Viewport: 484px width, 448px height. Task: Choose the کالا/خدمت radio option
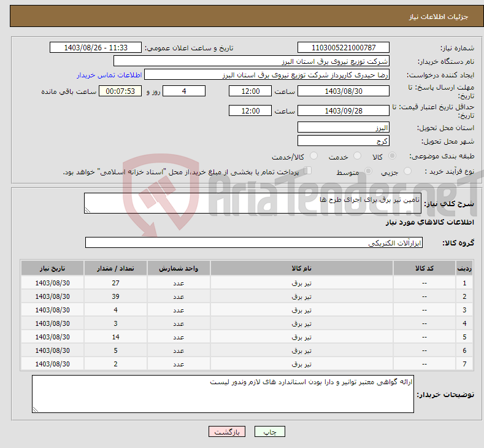tap(314, 156)
